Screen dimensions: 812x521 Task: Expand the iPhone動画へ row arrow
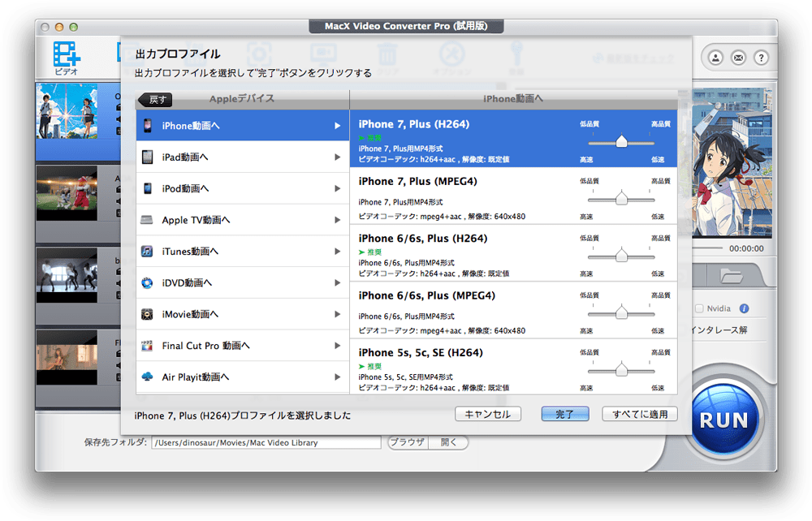point(338,126)
